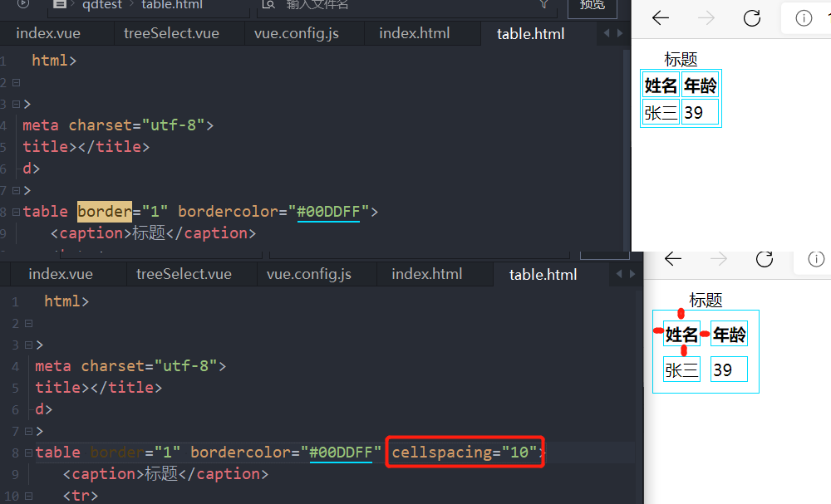
Task: Collapse line 2 fold in editor without cellspacing
Action: (16, 82)
